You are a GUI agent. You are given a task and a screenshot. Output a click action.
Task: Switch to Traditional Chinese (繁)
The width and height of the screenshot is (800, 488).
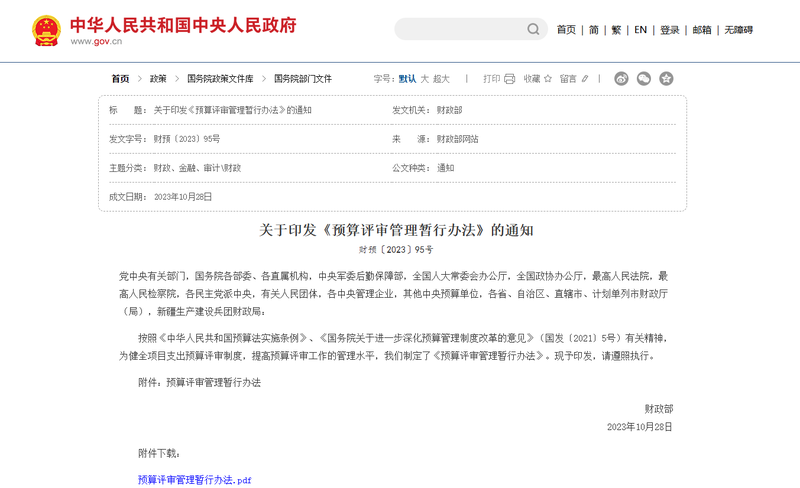pyautogui.click(x=616, y=30)
